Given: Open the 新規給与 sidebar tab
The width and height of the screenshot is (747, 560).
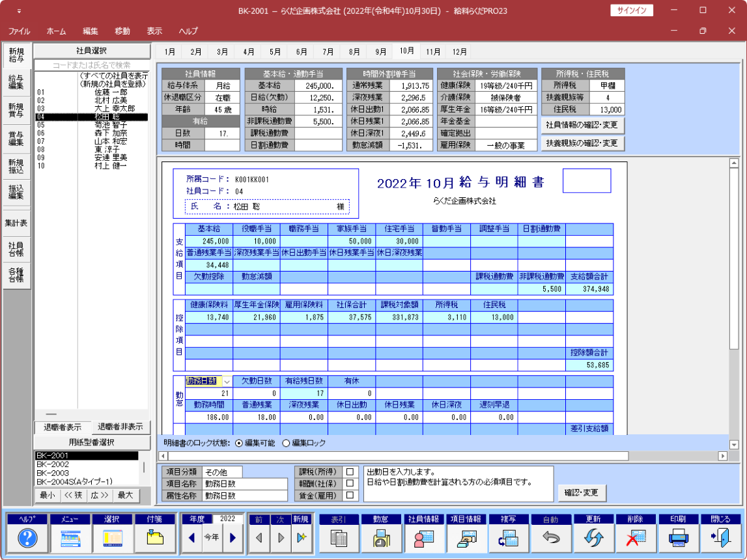Looking at the screenshot, I should pos(16,55).
